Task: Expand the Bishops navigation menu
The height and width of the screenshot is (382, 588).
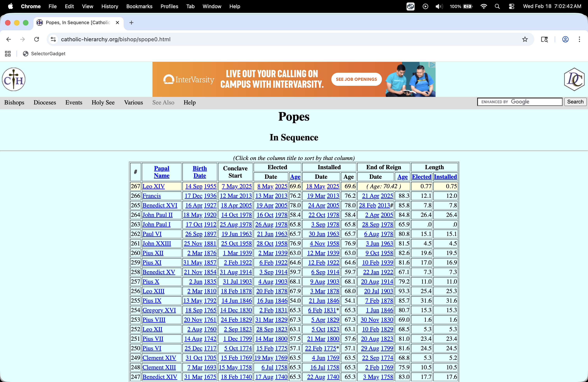Action: pyautogui.click(x=14, y=103)
